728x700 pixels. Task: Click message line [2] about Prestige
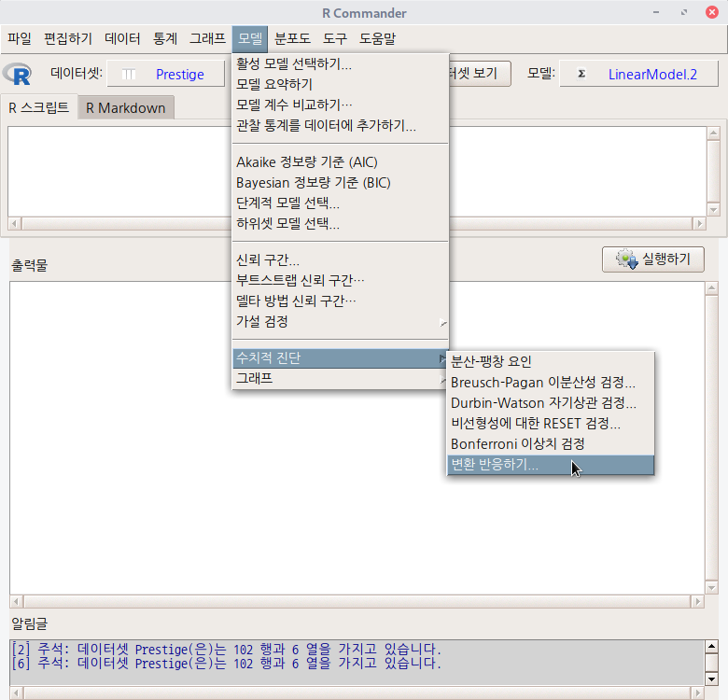(x=226, y=649)
